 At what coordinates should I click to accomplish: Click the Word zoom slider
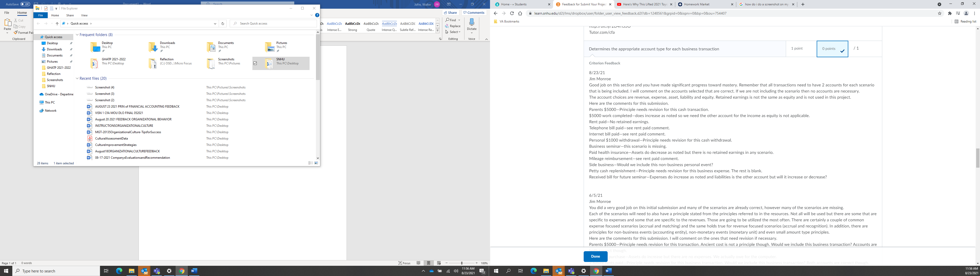coord(461,263)
